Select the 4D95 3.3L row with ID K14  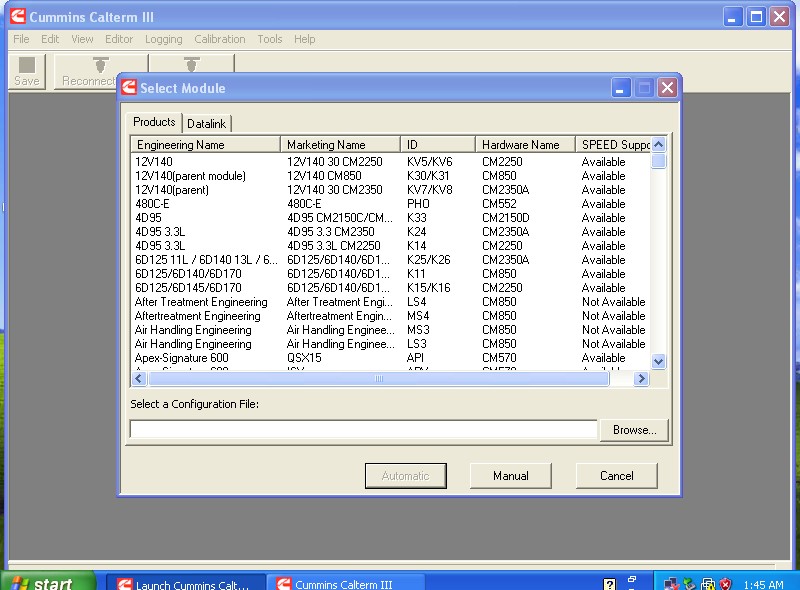[x=390, y=246]
